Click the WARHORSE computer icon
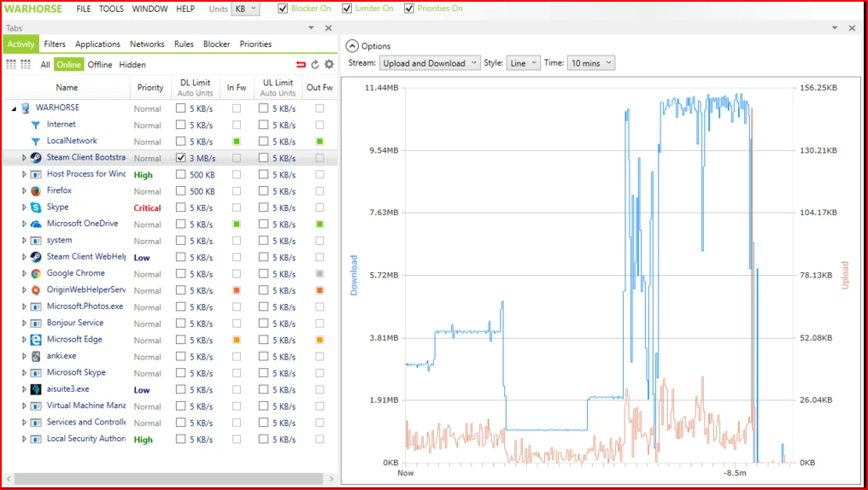 (26, 108)
